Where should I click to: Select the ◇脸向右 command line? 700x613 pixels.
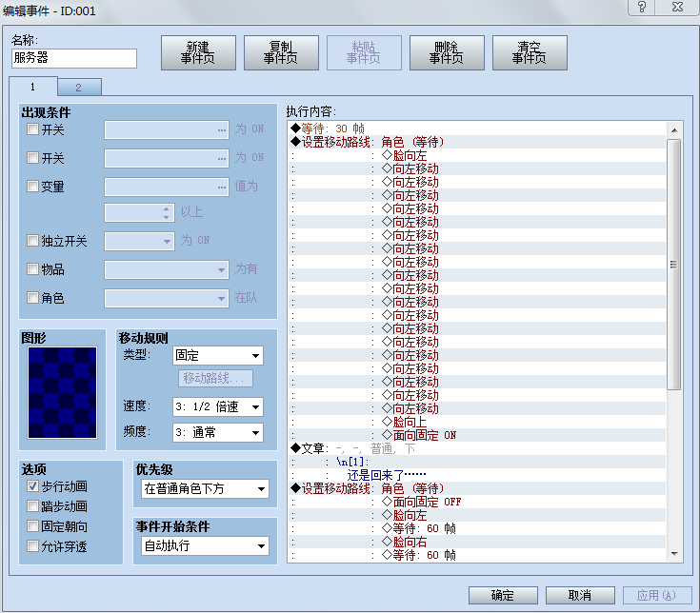477,542
